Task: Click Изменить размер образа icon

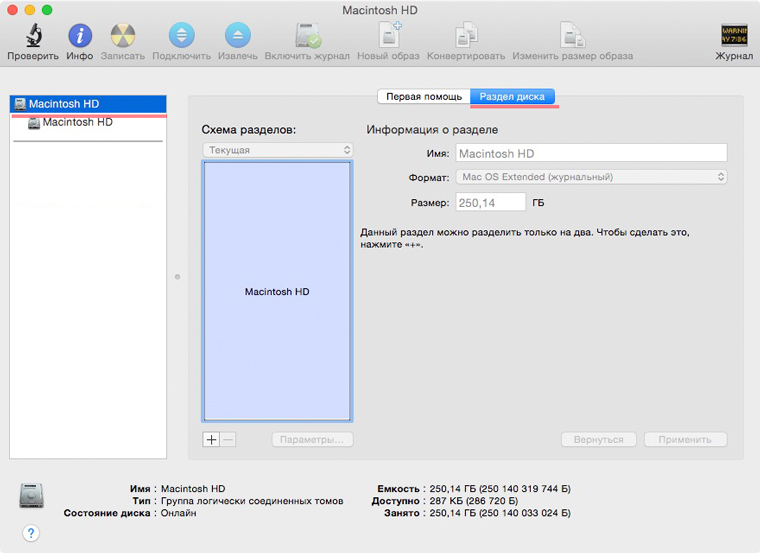Action: 572,35
